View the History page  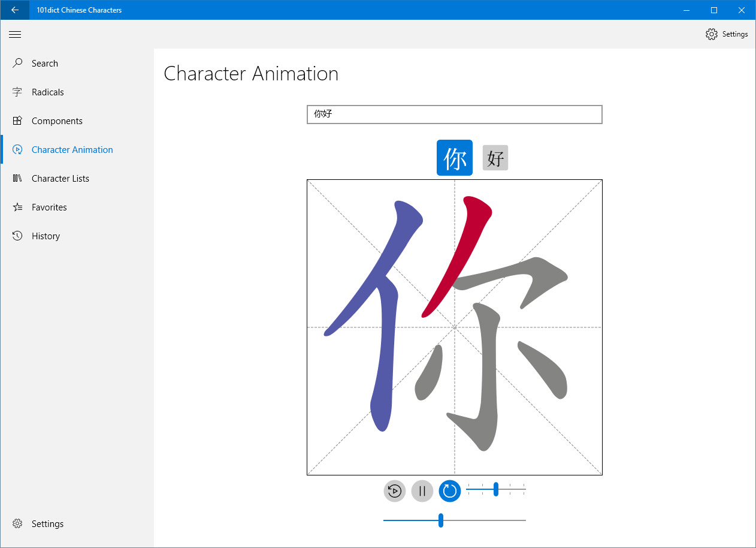coord(46,236)
